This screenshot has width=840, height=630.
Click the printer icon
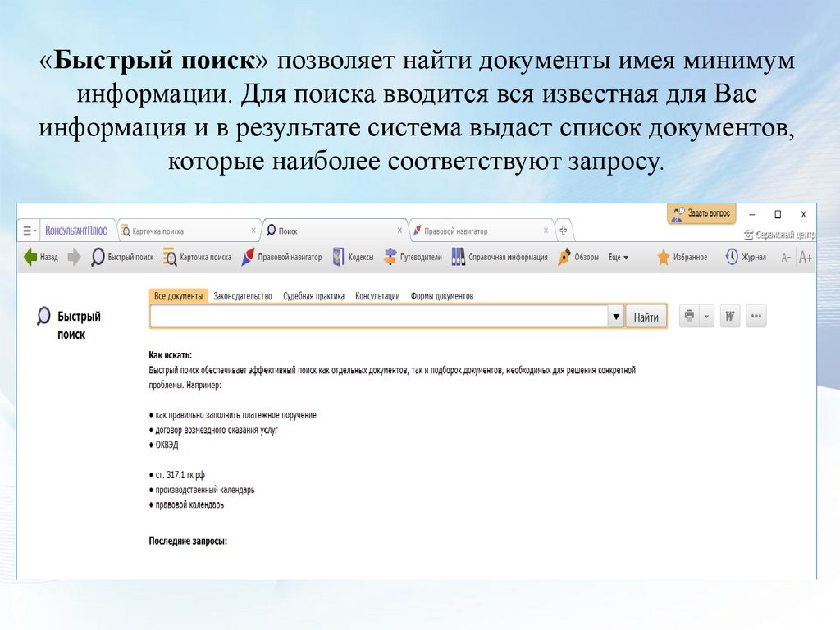[689, 316]
